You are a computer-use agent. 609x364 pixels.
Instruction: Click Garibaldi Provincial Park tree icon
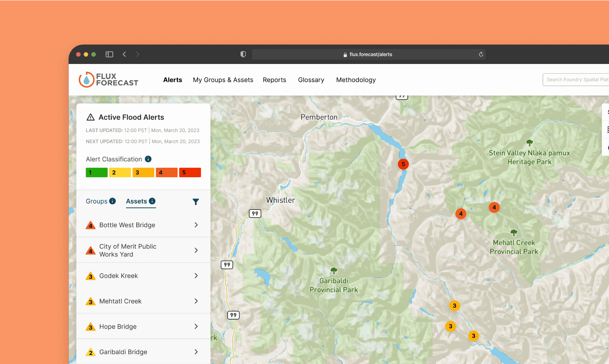pyautogui.click(x=334, y=271)
